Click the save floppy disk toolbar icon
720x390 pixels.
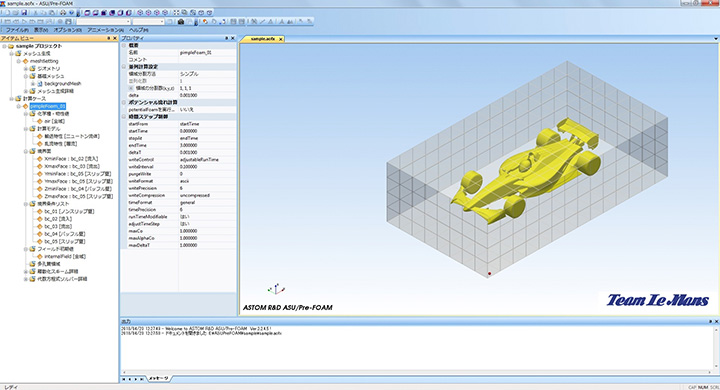(x=24, y=13)
